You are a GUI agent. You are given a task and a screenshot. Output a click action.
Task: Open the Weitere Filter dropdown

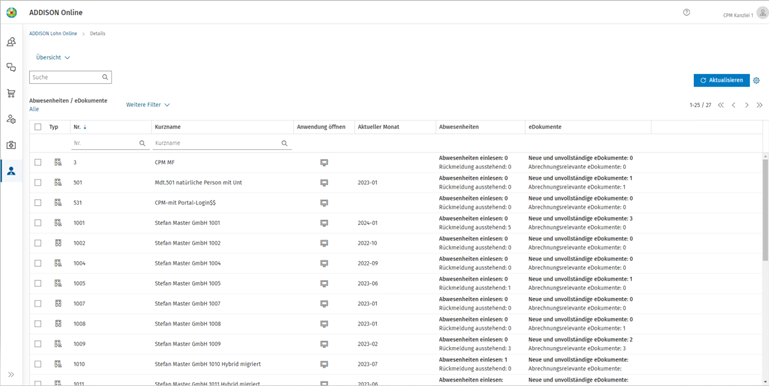148,105
